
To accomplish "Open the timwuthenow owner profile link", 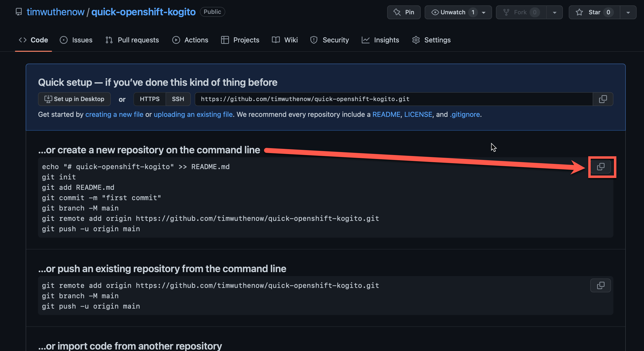I will pos(56,12).
